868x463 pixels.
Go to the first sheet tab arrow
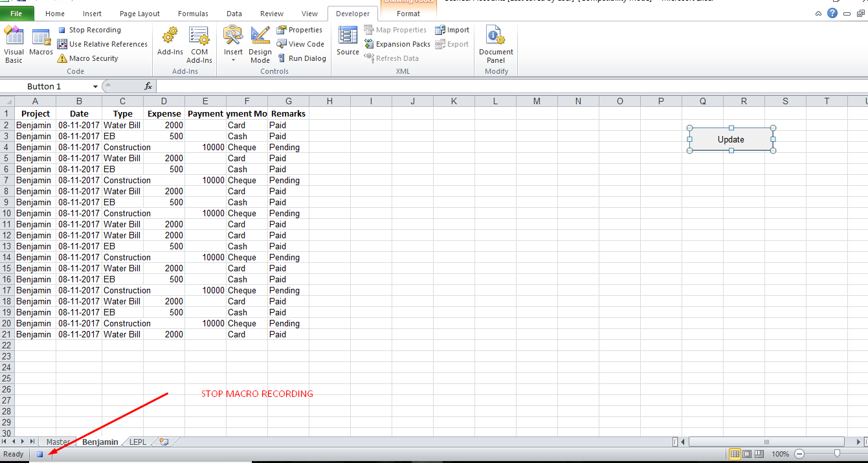[x=5, y=442]
